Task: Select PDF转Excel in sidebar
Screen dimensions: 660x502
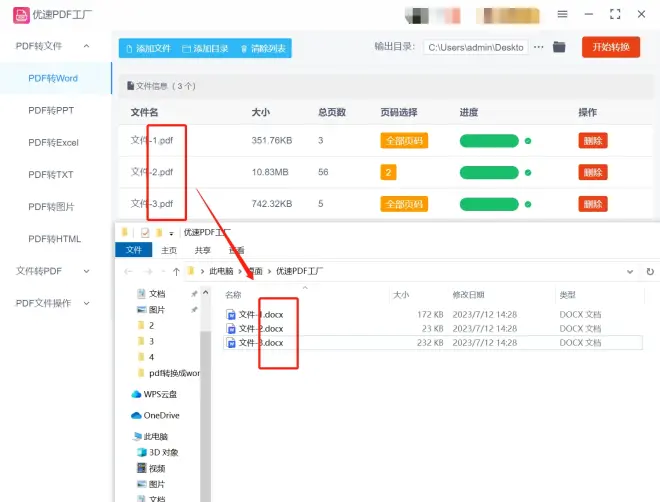Action: 53,143
